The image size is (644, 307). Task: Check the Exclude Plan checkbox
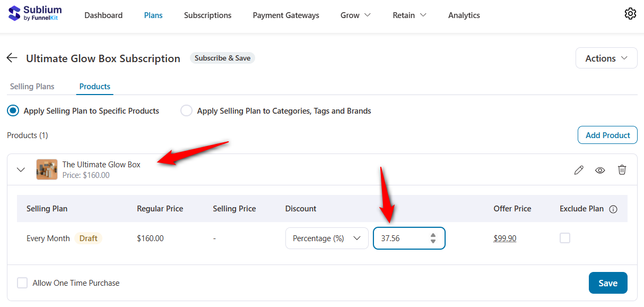(x=565, y=238)
